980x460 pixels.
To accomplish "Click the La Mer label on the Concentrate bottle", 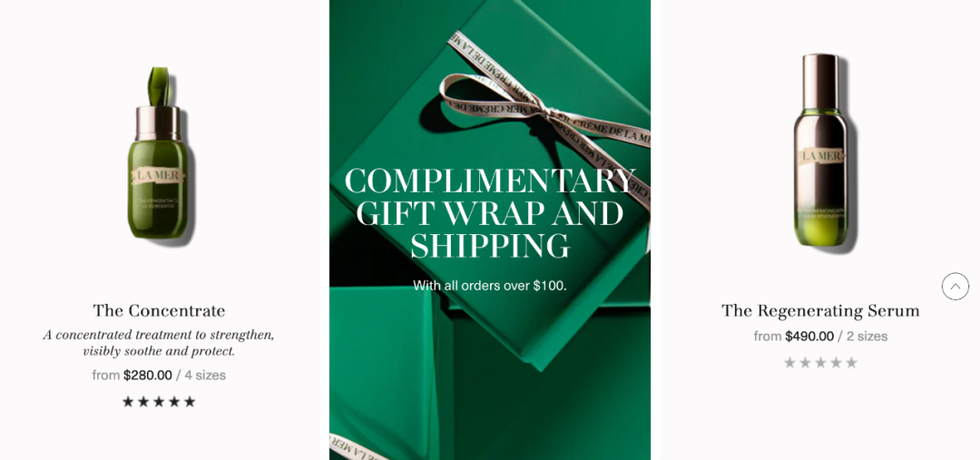I will click(158, 176).
